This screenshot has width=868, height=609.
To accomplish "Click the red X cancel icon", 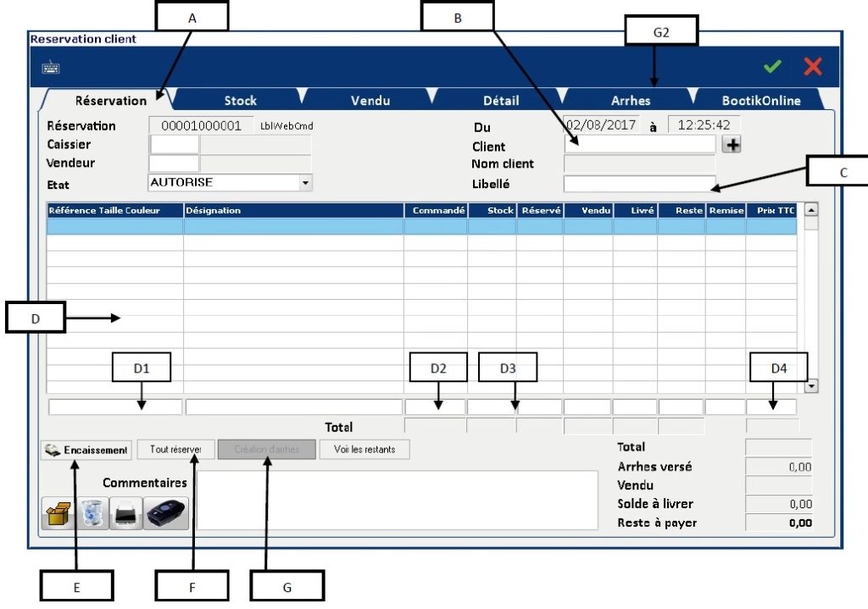I will (x=813, y=67).
